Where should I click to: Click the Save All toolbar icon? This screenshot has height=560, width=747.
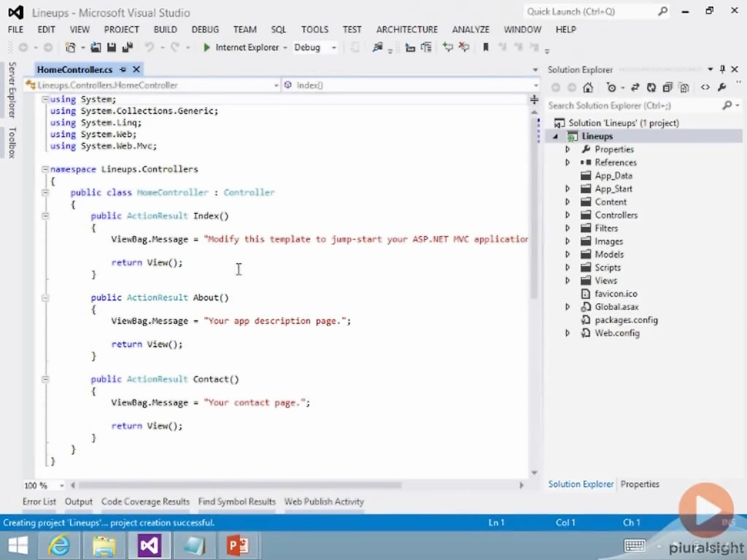click(127, 47)
